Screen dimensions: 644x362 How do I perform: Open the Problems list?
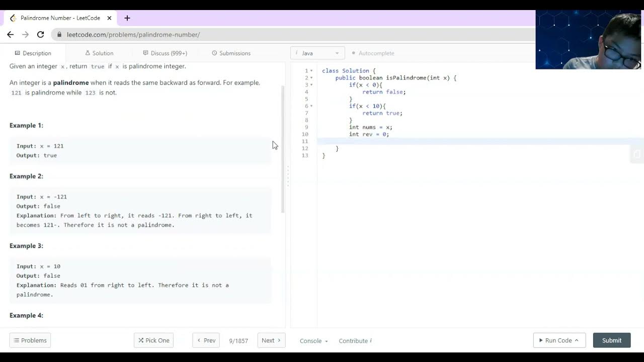pyautogui.click(x=30, y=340)
